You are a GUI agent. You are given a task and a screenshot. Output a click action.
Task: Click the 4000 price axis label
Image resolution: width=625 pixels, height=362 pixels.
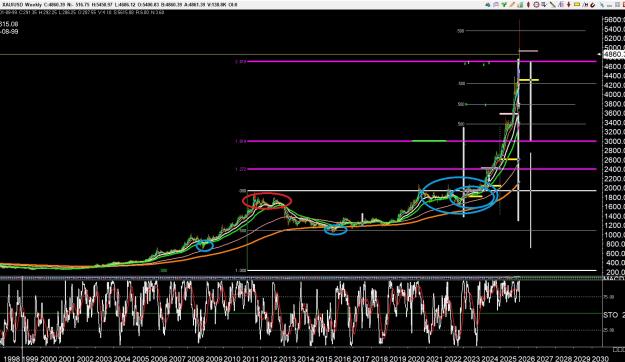tap(615, 94)
